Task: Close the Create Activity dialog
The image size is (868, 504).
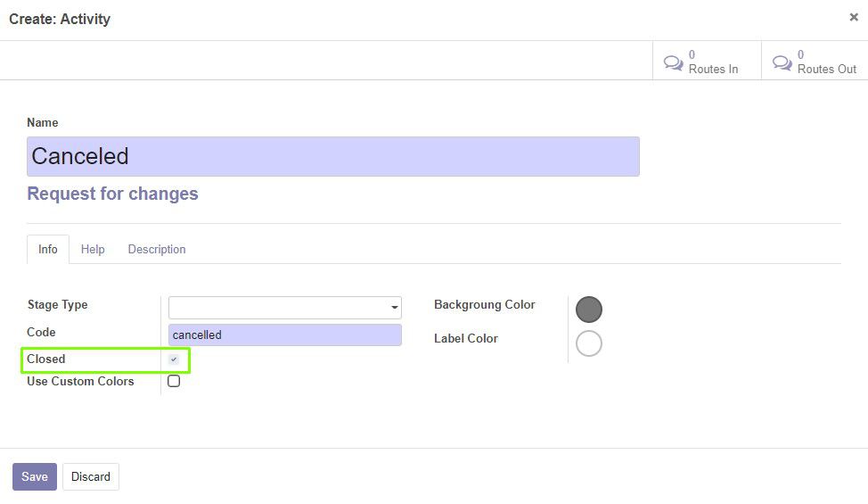Action: [x=854, y=17]
